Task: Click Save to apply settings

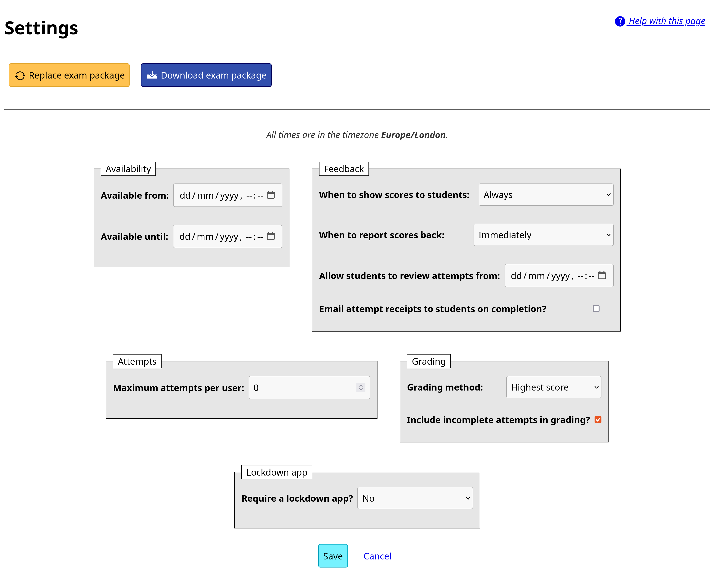Action: [332, 556]
